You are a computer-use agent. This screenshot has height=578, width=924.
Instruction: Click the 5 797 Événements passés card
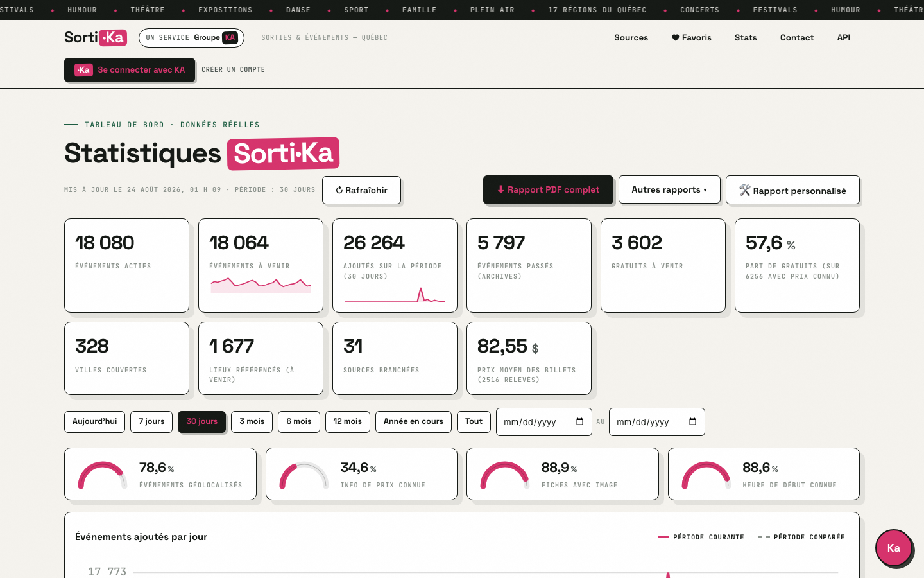[x=529, y=265]
